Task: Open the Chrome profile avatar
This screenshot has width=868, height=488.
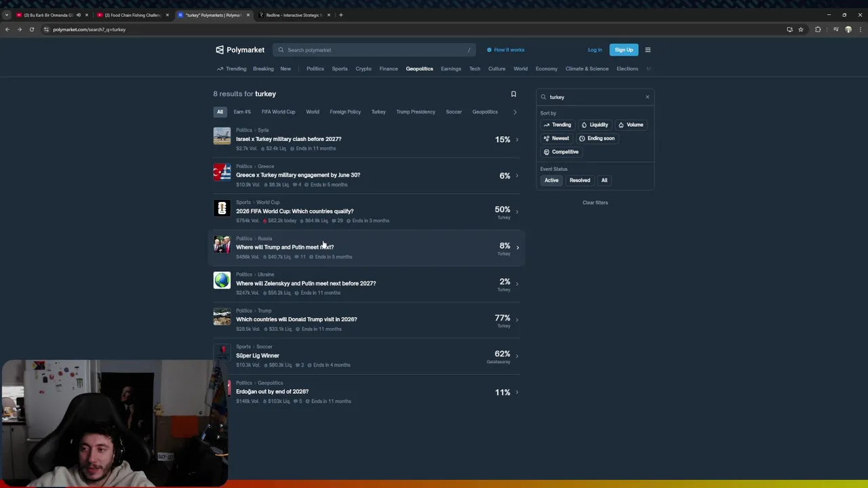Action: pos(848,29)
